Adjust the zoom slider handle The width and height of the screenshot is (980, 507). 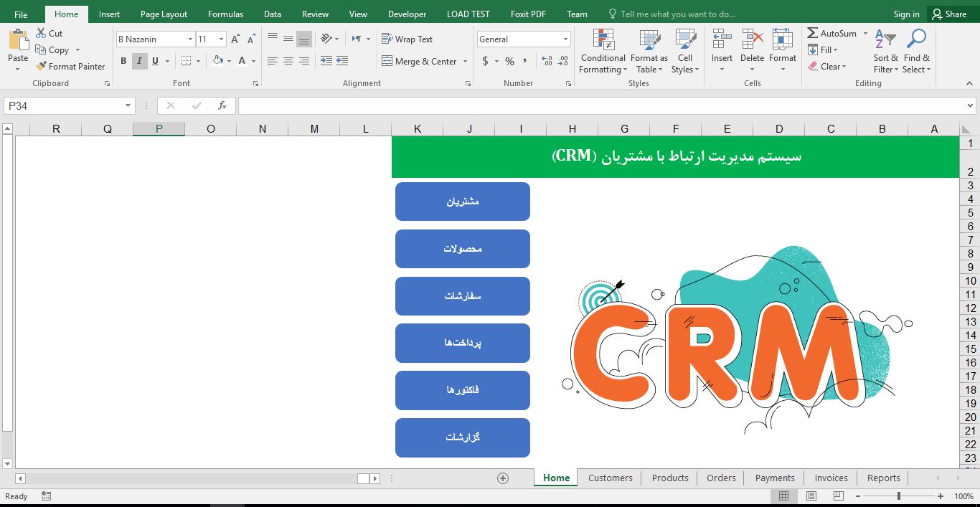click(x=898, y=496)
